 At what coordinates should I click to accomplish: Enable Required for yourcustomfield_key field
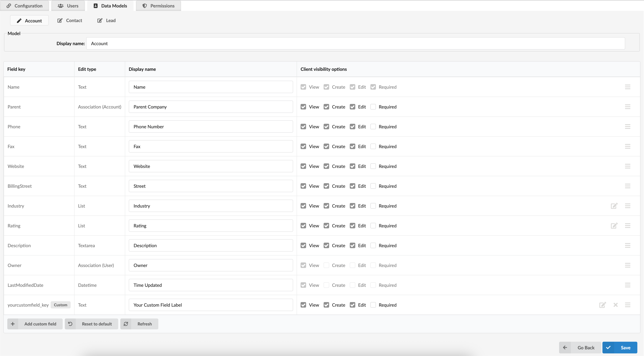373,305
